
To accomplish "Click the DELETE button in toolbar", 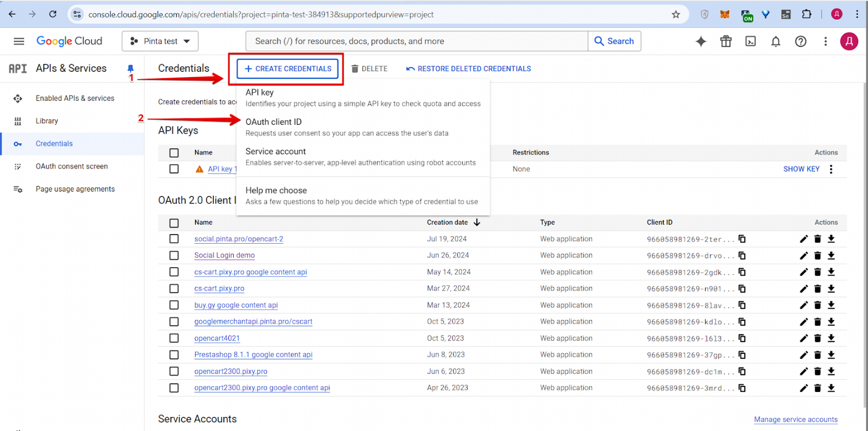I will 369,69.
